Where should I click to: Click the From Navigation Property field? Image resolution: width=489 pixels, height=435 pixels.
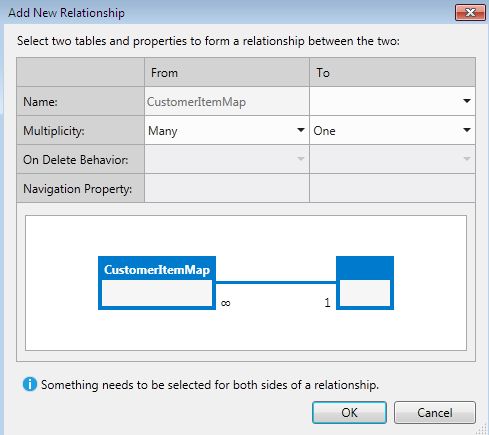(227, 188)
